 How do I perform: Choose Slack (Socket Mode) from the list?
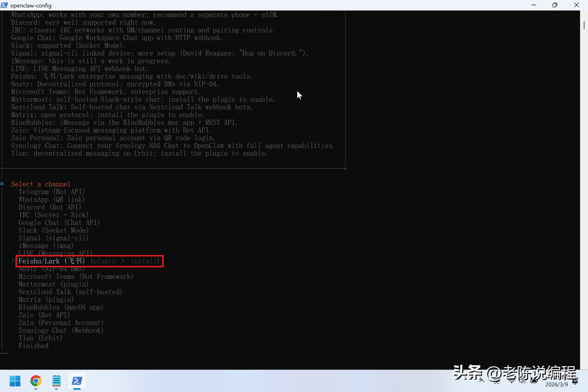pyautogui.click(x=53, y=230)
